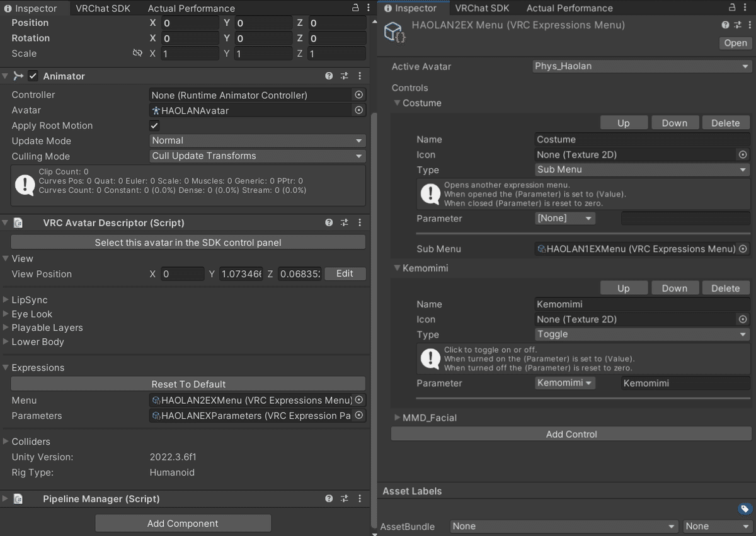
Task: Open the Culling Mode dropdown
Action: pos(258,156)
